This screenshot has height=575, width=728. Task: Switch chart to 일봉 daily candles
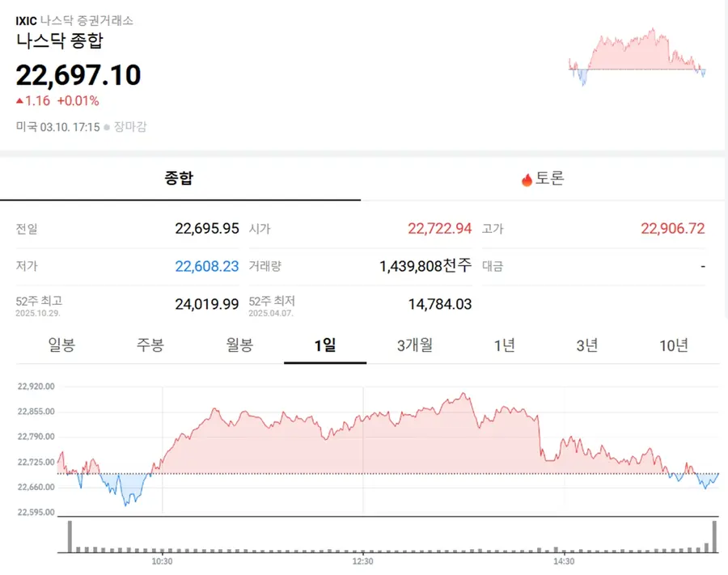click(61, 345)
